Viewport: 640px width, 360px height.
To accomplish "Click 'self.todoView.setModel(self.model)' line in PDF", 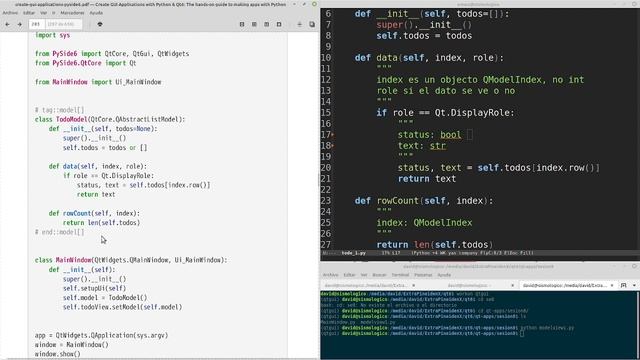I will 122,307.
